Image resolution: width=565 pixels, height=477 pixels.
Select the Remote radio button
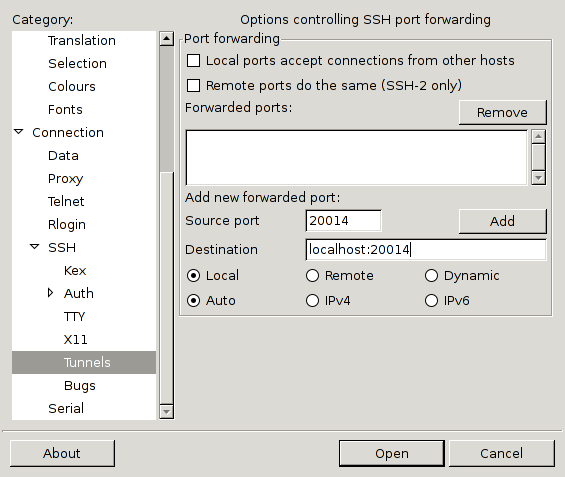(312, 276)
